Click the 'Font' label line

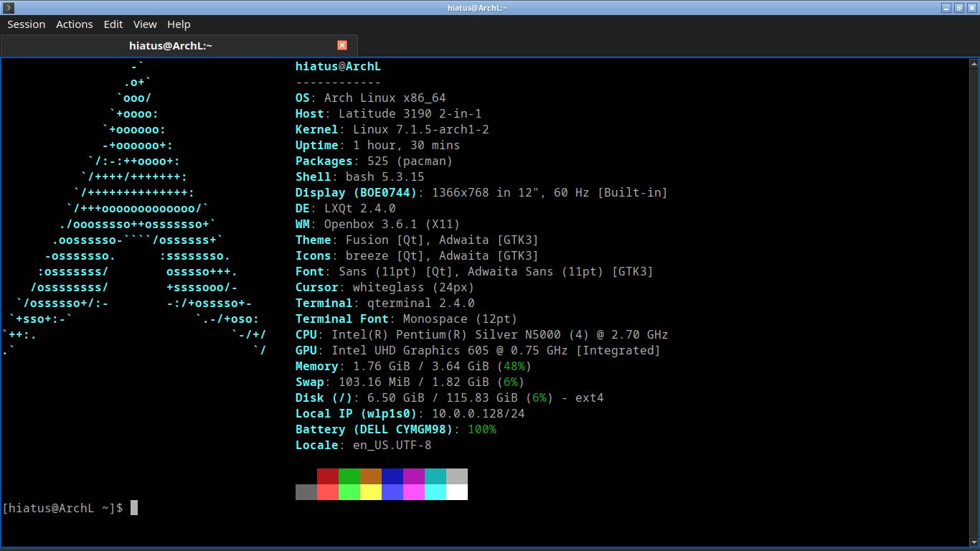(x=474, y=272)
